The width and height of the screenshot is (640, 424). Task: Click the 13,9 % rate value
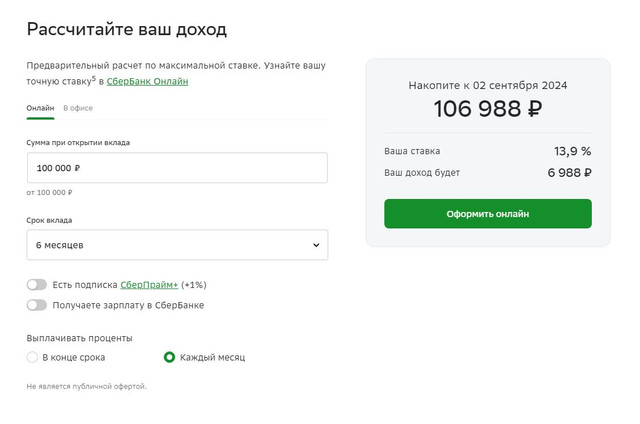[572, 151]
